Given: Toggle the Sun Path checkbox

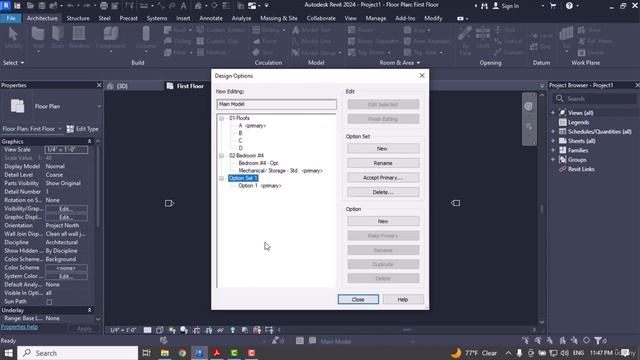Looking at the screenshot, I should point(49,302).
